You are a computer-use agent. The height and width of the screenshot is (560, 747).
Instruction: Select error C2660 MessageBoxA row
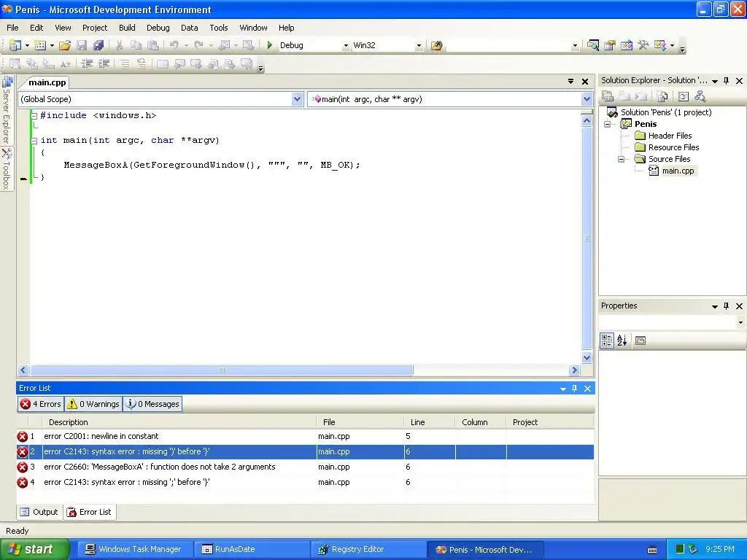tap(305, 467)
